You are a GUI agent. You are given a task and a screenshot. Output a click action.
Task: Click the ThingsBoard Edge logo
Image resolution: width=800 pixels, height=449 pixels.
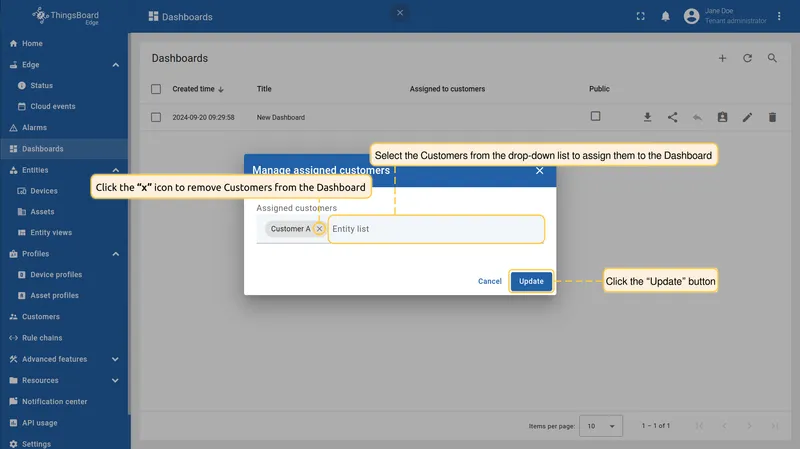tap(65, 16)
